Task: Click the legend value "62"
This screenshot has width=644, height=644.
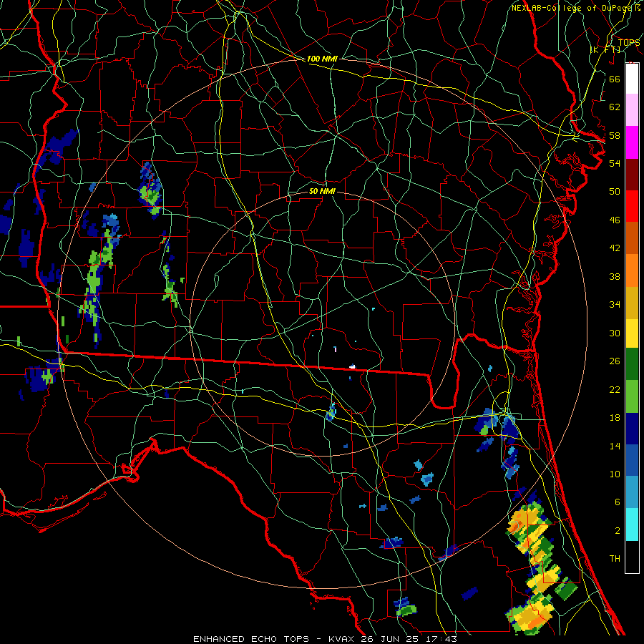Action: tap(615, 107)
